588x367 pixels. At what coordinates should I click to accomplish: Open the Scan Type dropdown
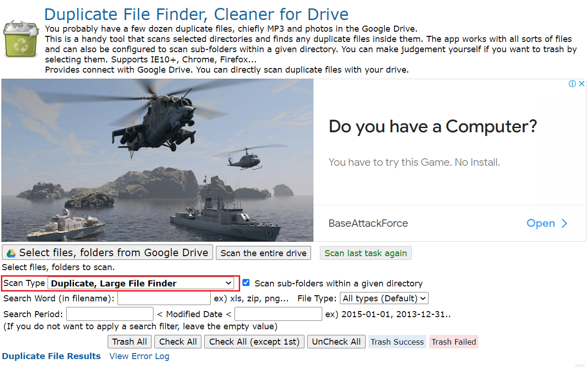click(x=141, y=283)
